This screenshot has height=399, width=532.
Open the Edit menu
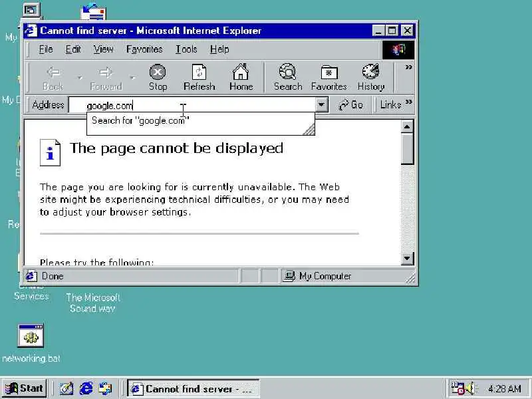pyautogui.click(x=73, y=49)
